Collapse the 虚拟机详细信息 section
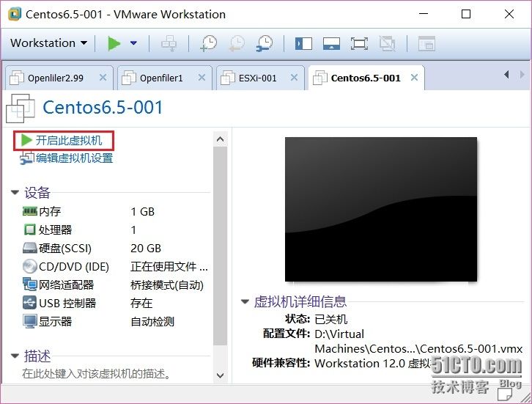The height and width of the screenshot is (404, 532). [245, 301]
